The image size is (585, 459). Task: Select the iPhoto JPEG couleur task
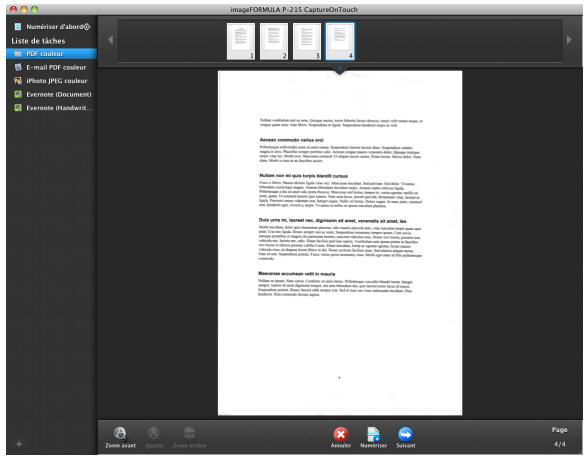(51, 81)
